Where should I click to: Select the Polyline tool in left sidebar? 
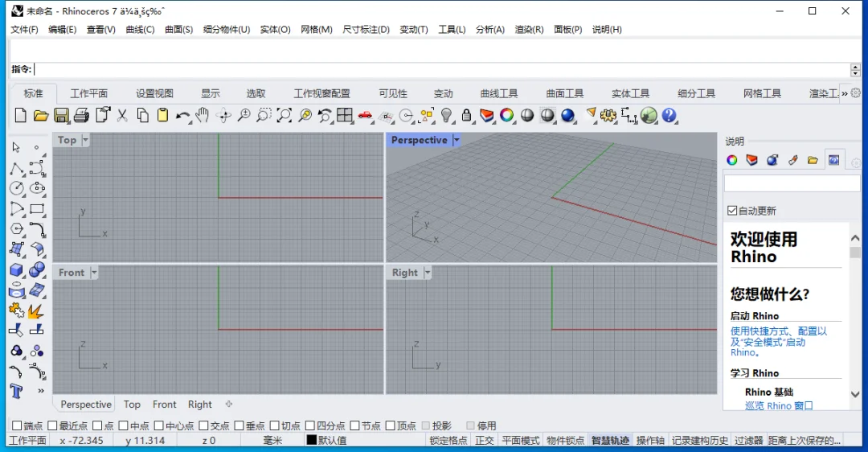[17, 168]
